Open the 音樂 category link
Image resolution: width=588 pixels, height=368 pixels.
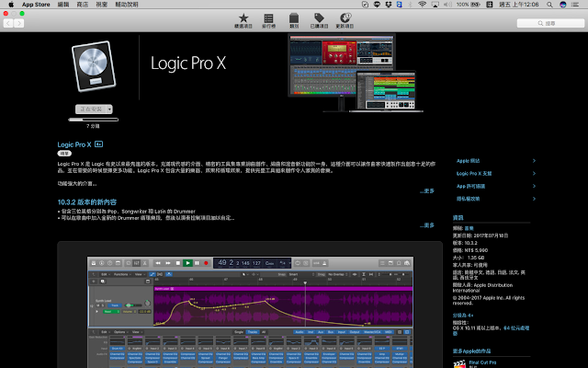tap(469, 228)
